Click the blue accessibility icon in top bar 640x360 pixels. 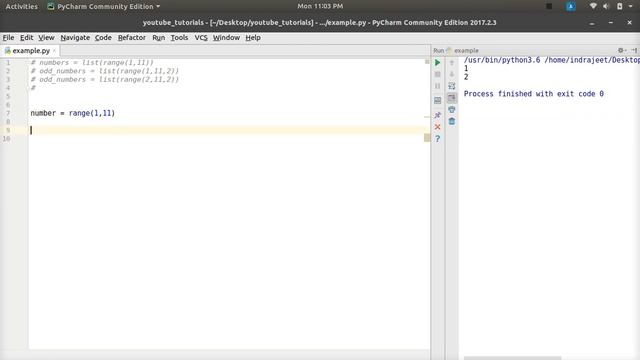click(571, 6)
